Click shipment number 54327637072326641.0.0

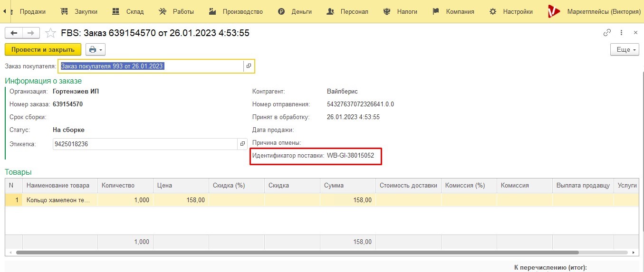pyautogui.click(x=360, y=104)
